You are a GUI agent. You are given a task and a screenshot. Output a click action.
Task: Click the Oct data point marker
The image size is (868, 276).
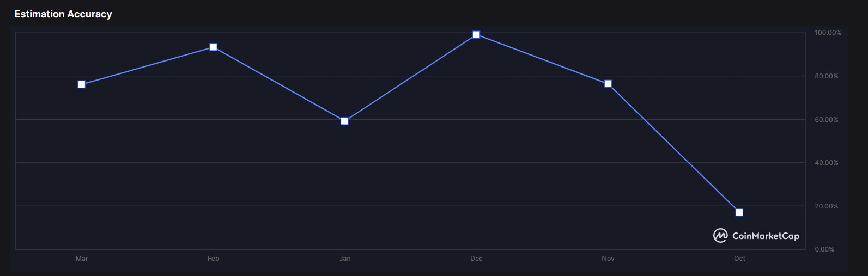coord(739,212)
